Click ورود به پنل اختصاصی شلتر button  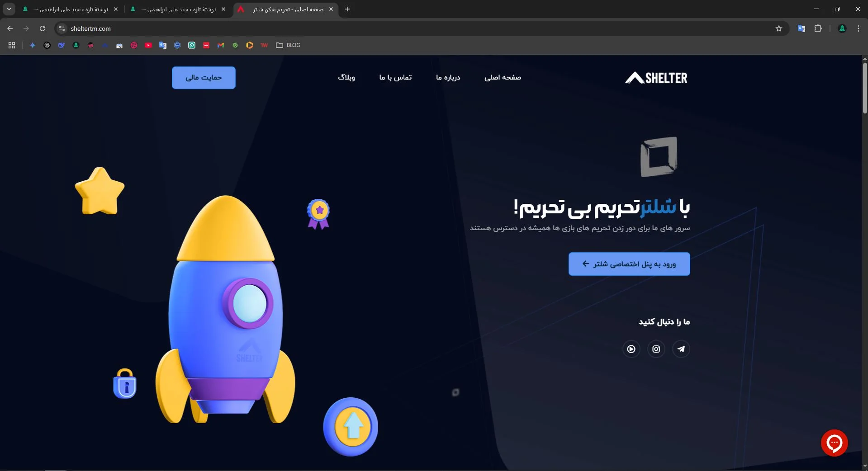point(629,264)
